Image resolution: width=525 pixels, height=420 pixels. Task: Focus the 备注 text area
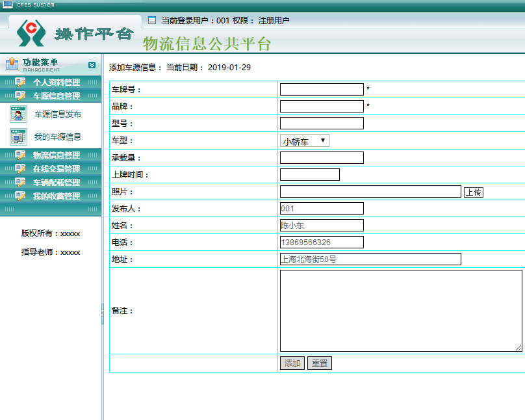pyautogui.click(x=401, y=311)
